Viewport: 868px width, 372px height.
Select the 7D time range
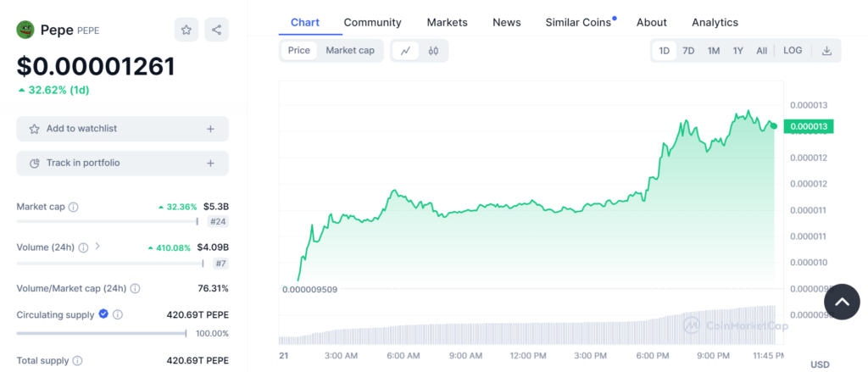point(688,50)
